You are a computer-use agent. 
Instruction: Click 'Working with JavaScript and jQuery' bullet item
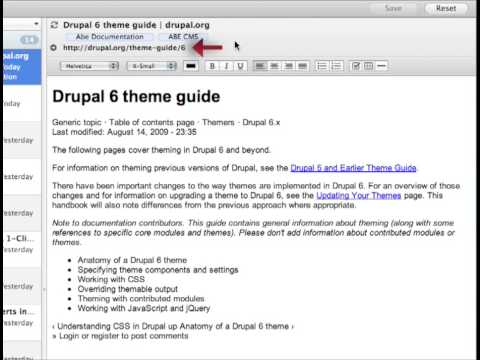tap(144, 308)
